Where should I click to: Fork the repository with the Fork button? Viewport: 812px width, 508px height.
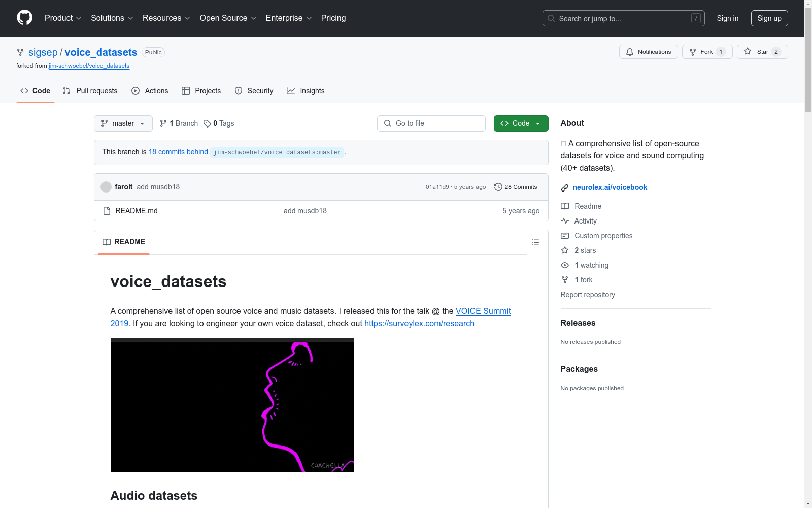[707, 52]
